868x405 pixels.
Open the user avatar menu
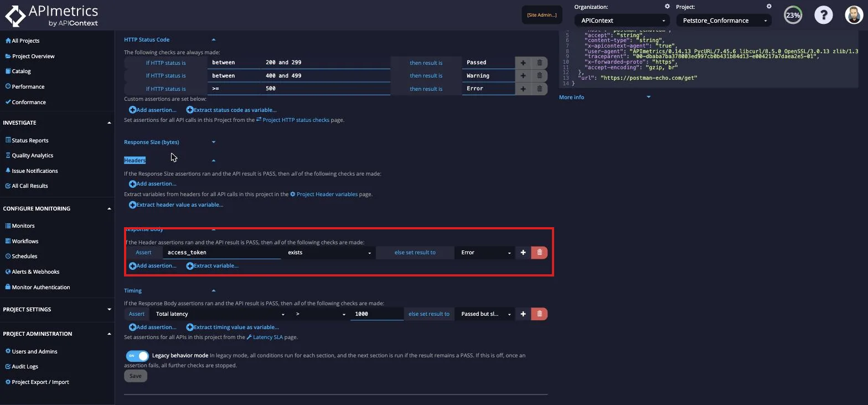(x=854, y=15)
